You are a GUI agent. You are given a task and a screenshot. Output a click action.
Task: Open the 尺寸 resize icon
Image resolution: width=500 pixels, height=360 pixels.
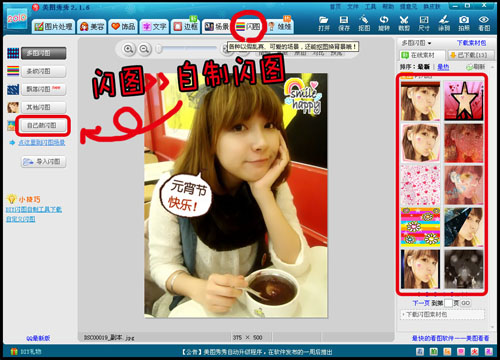[424, 23]
